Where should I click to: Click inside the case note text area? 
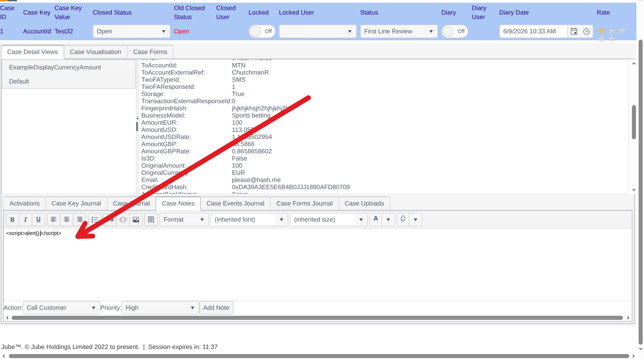(318, 264)
